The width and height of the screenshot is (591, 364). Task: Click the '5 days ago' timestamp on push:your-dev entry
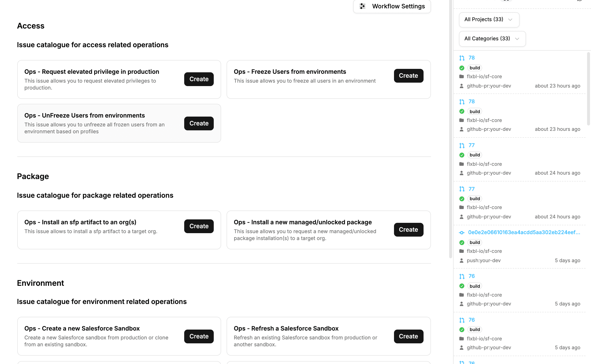(x=567, y=260)
